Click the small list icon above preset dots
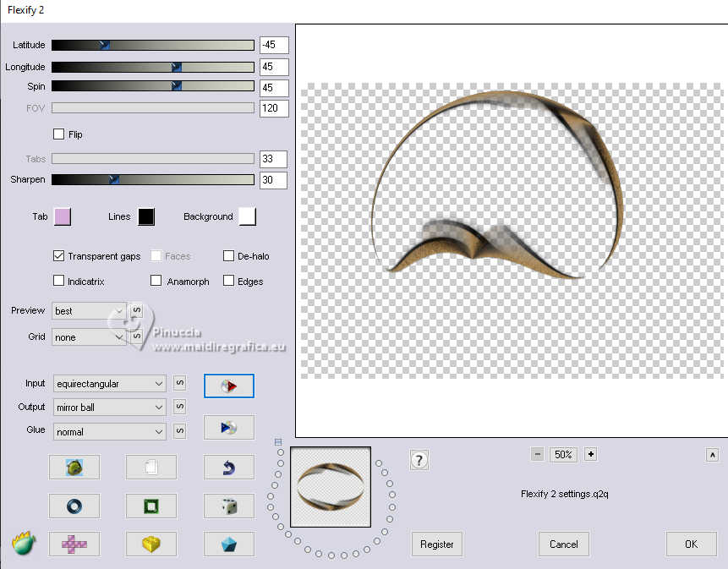Viewport: 728px width, 569px height. coord(278,442)
